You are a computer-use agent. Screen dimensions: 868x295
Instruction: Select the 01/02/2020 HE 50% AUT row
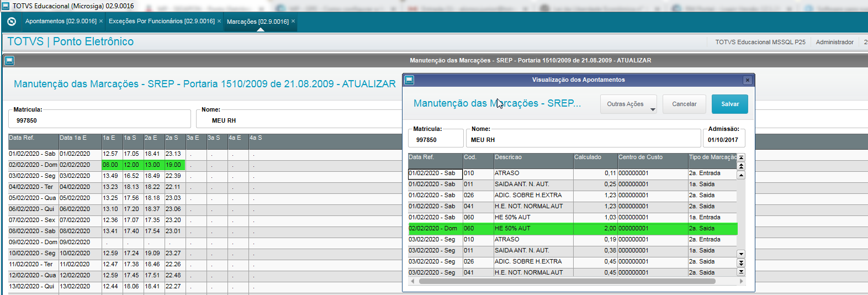coord(573,218)
